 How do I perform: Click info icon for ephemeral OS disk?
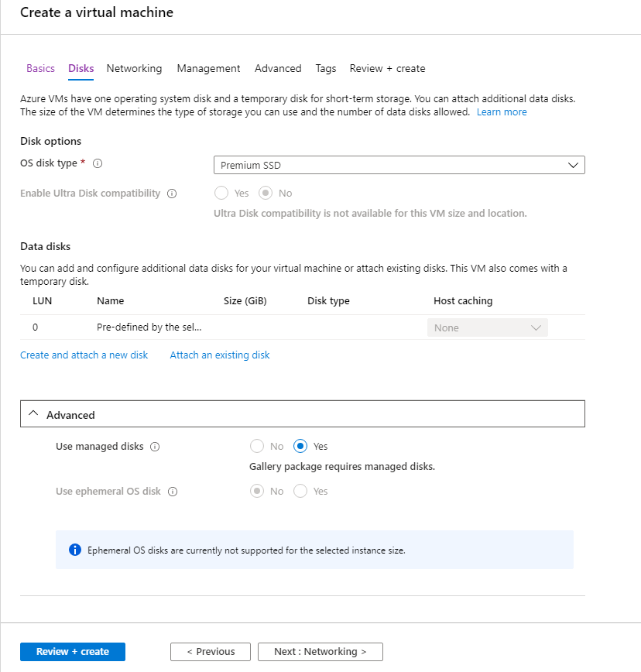tap(173, 492)
